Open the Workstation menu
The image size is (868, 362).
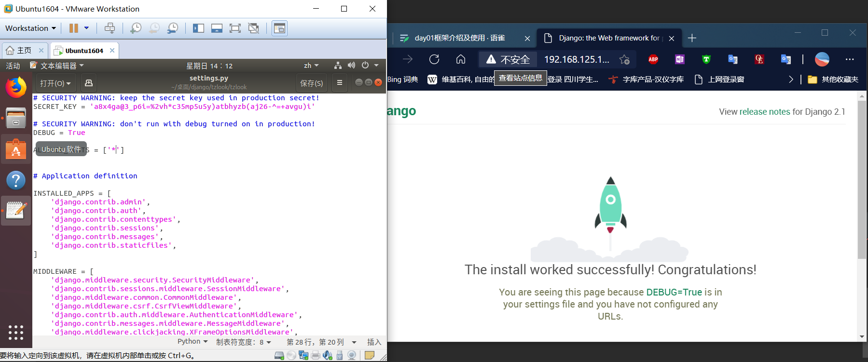click(30, 28)
